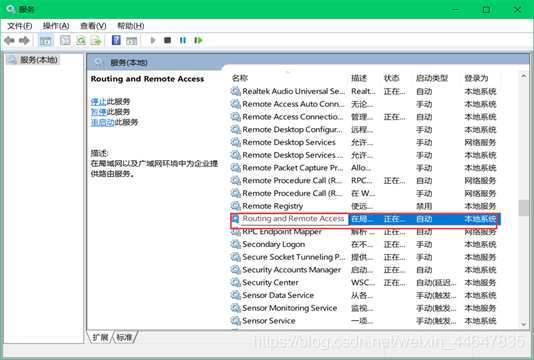Click the Stop service square icon
Image resolution: width=534 pixels, height=360 pixels.
point(168,40)
